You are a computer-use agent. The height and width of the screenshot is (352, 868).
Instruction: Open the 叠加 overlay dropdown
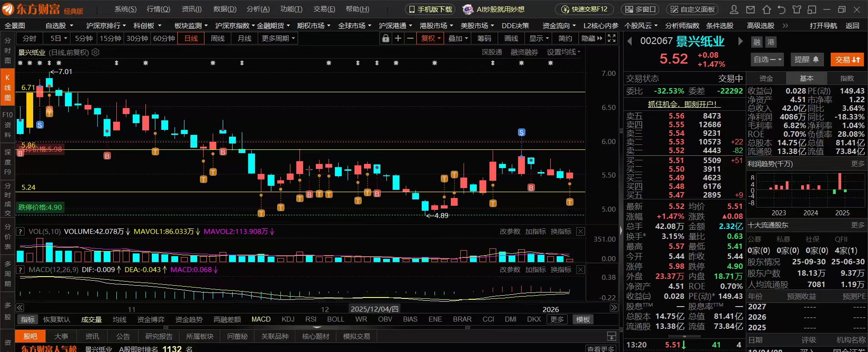458,39
